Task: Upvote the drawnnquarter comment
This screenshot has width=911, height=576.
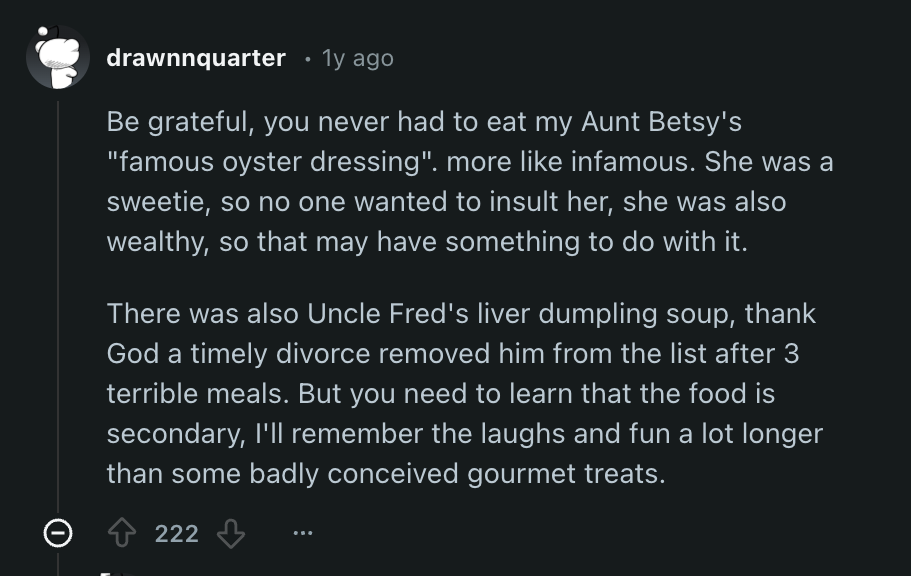Action: tap(124, 534)
